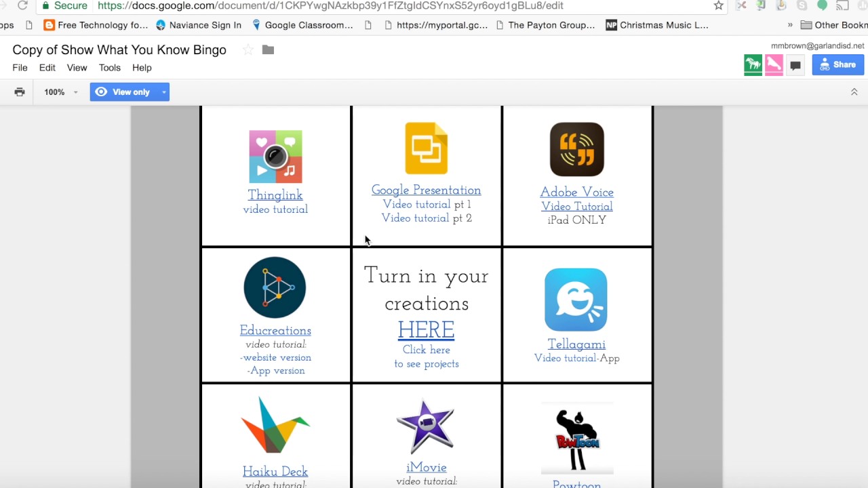
Task: Open the Tools menu
Action: pos(109,68)
